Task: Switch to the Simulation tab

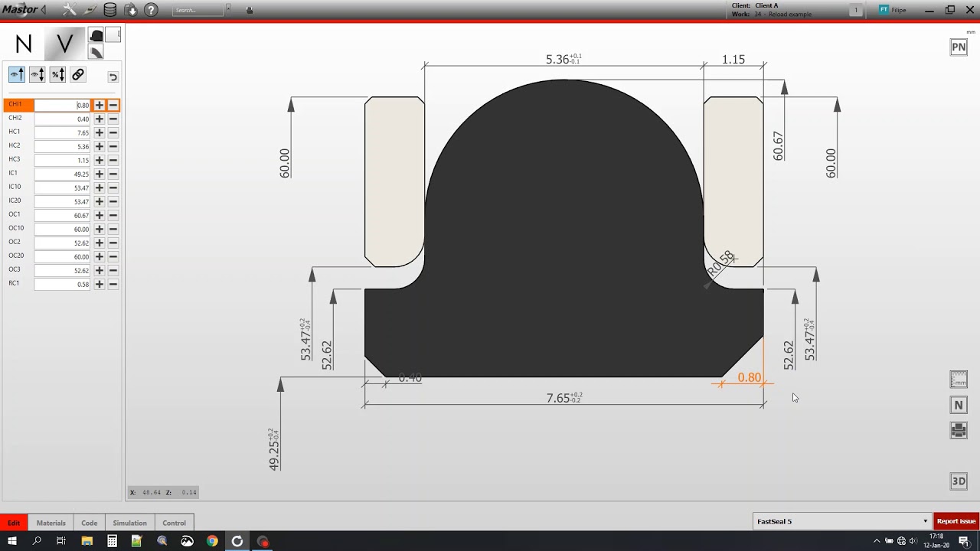Action: [130, 523]
